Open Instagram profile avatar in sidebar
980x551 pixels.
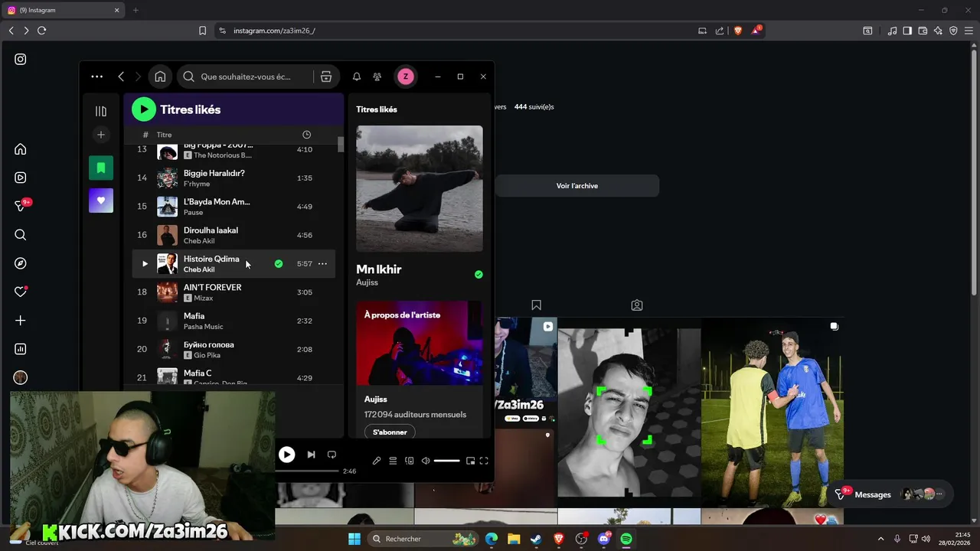pyautogui.click(x=21, y=377)
